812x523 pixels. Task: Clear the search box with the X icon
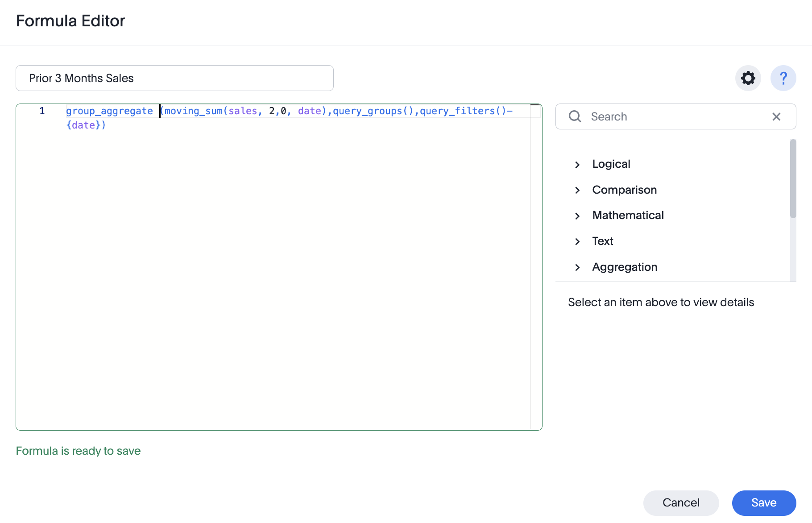tap(776, 116)
